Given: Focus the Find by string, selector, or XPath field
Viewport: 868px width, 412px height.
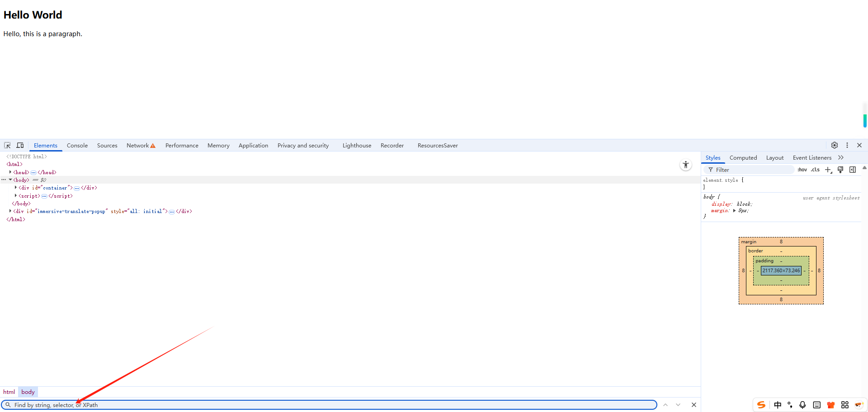Looking at the screenshot, I should click(x=329, y=405).
